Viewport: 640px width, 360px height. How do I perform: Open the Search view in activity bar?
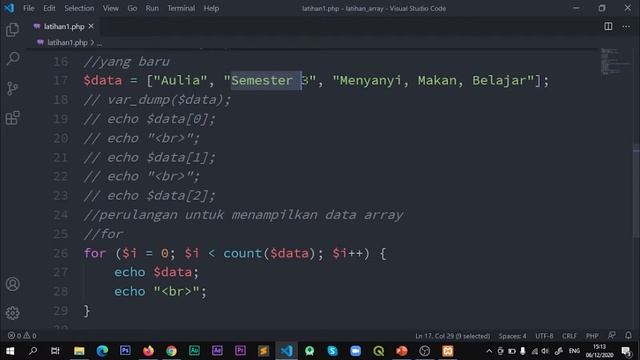click(13, 59)
